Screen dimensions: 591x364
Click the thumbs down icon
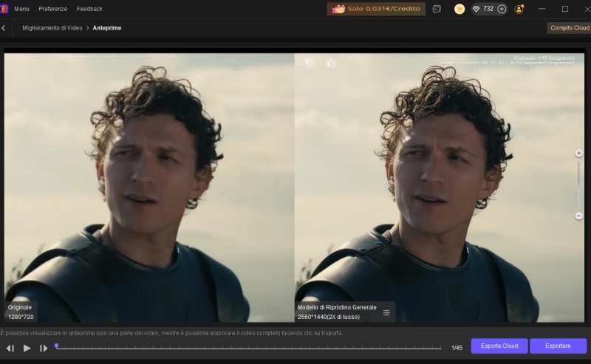(309, 63)
